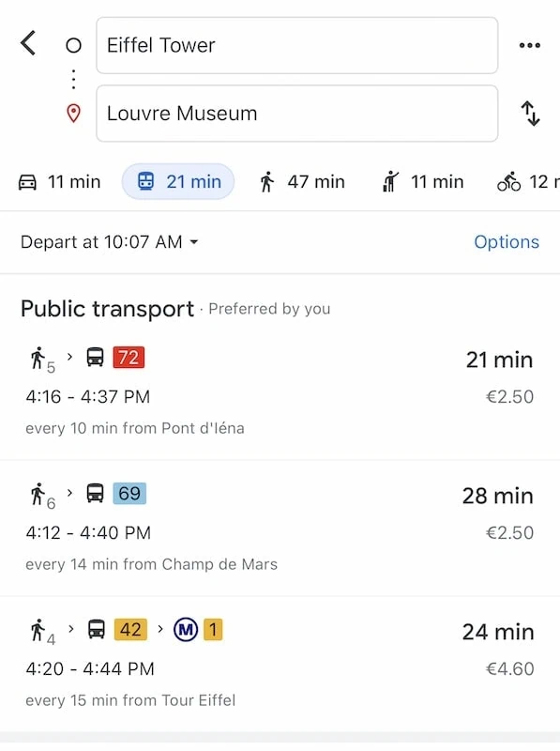Tap the back arrow icon
The height and width of the screenshot is (751, 560).
[28, 43]
